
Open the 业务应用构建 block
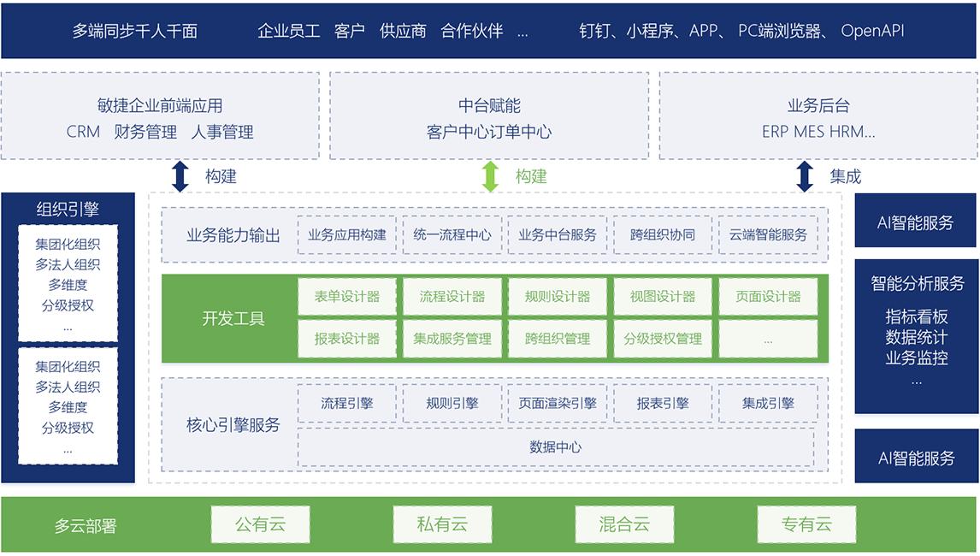click(x=347, y=234)
